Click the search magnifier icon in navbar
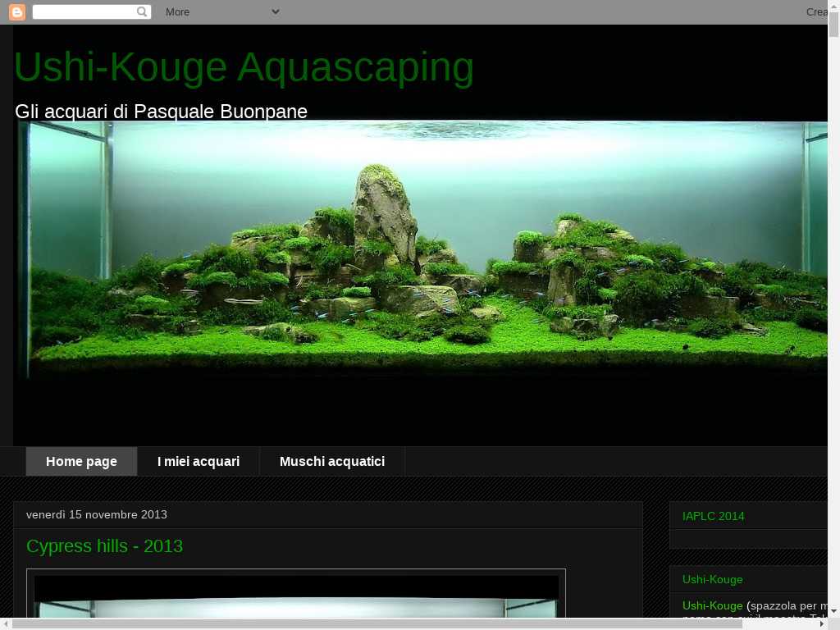The height and width of the screenshot is (630, 840). click(141, 11)
